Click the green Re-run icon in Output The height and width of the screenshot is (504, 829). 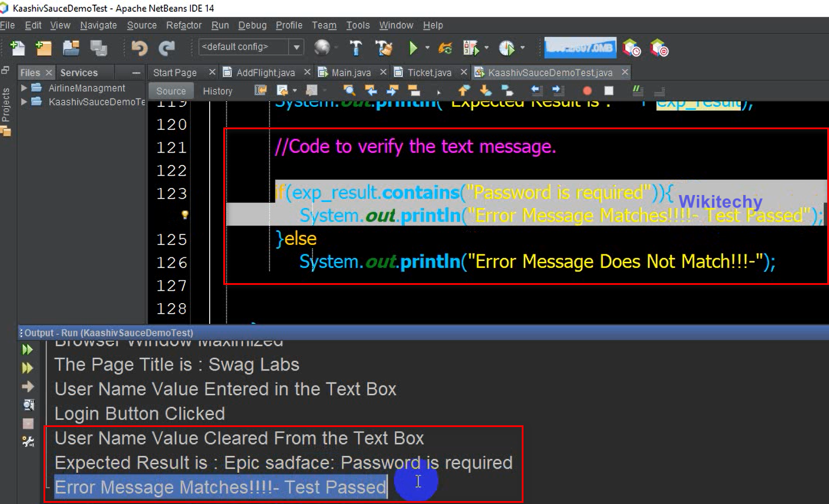28,350
